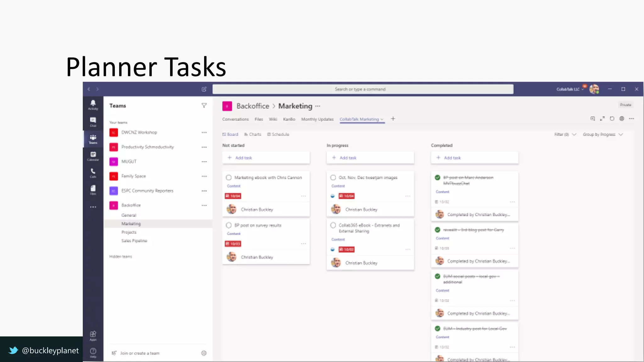The height and width of the screenshot is (362, 644).
Task: Uncheck BP post on Marc Anderson task
Action: (x=437, y=178)
